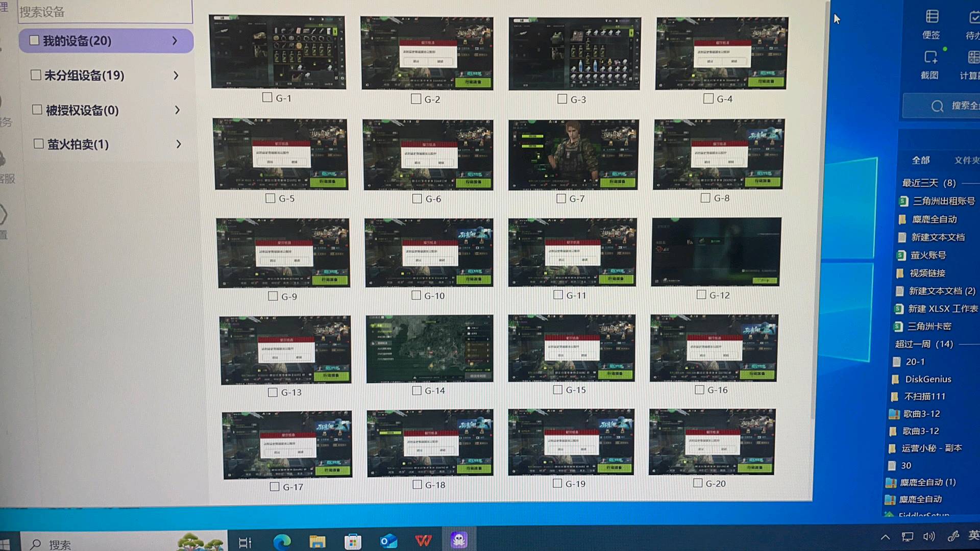Select device G-7 checkbox
Viewport: 980px width, 551px height.
561,198
